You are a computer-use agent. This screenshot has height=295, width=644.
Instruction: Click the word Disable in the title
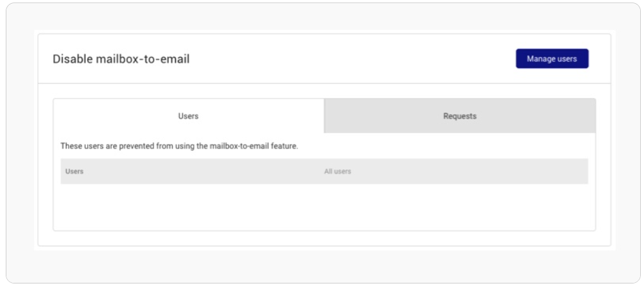(x=73, y=59)
